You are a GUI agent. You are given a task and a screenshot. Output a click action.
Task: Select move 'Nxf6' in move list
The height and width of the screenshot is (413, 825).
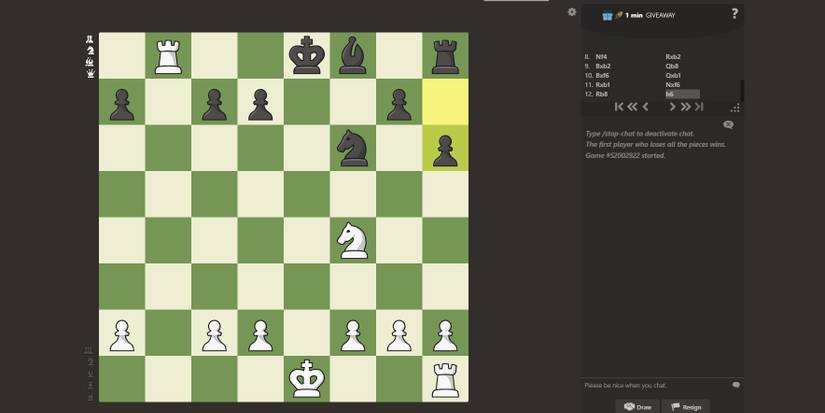tap(672, 85)
